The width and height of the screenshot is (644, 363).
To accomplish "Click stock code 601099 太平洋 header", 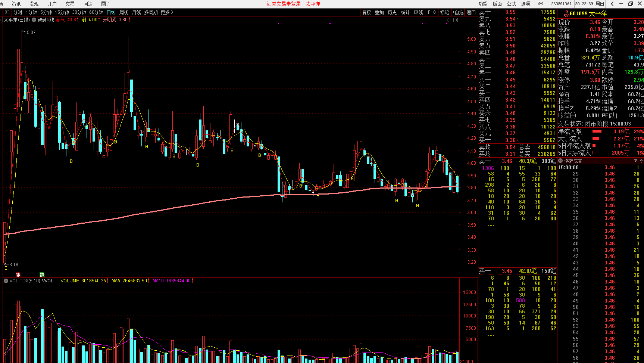I will click(588, 13).
